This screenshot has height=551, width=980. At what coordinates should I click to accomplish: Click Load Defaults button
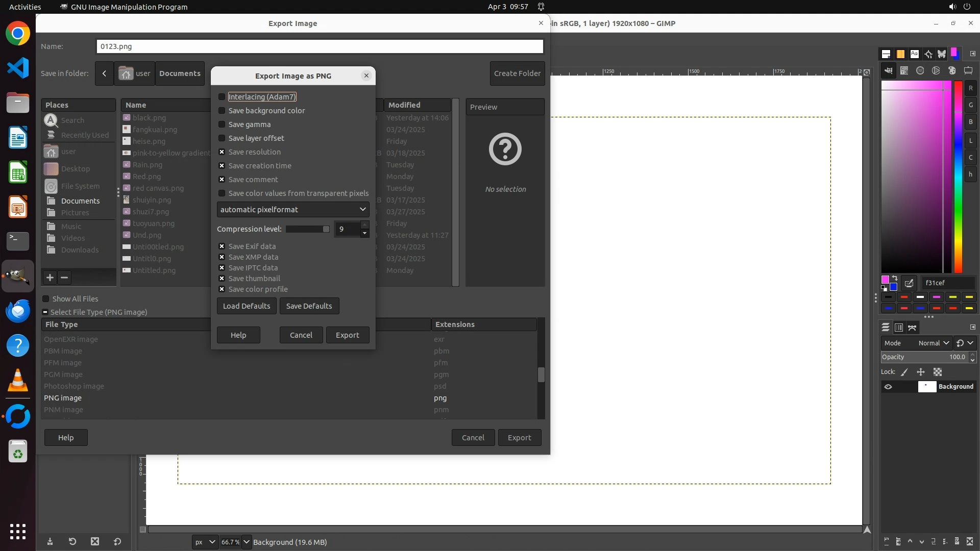point(247,306)
